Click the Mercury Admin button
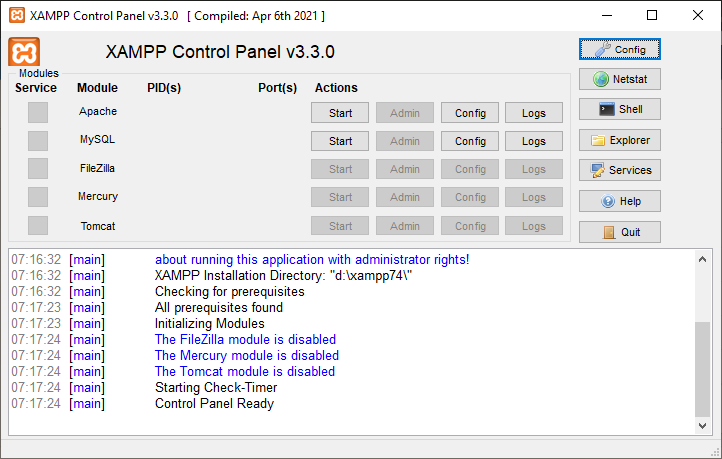The image size is (722, 459). click(405, 197)
